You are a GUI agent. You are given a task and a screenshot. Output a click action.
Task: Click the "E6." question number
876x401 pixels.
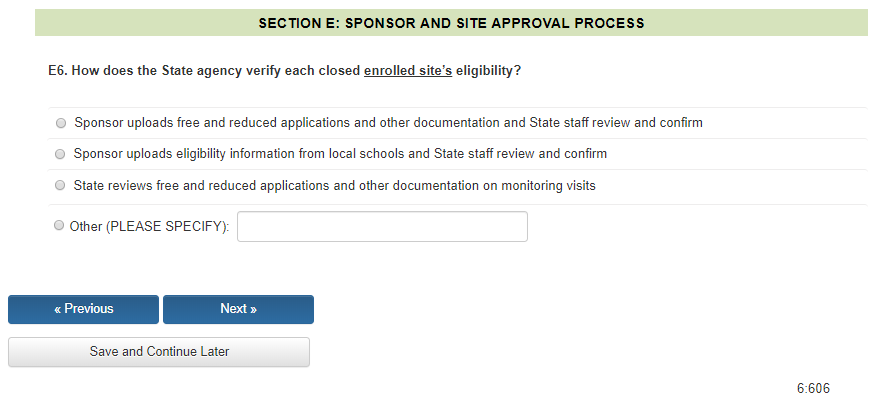(x=59, y=71)
